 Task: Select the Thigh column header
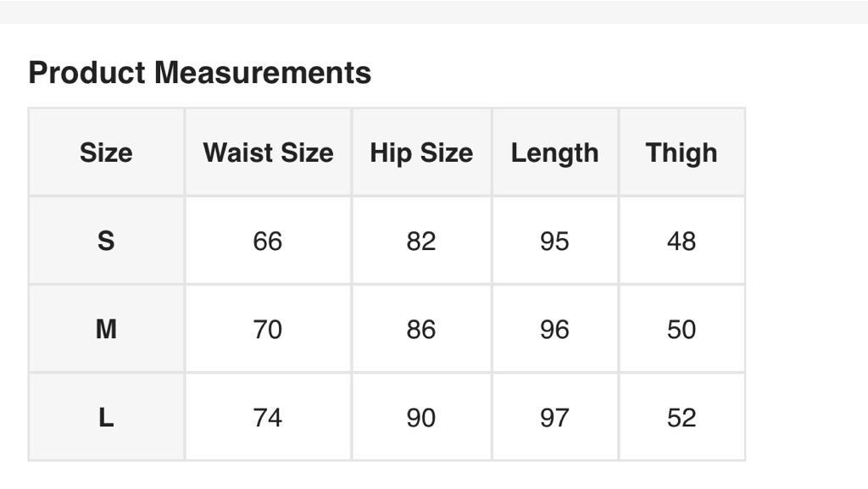(682, 153)
